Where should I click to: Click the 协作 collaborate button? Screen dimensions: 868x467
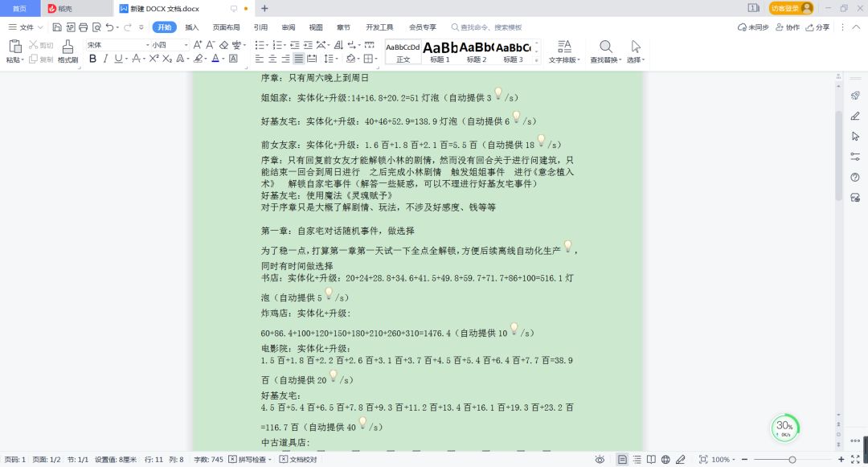[788, 27]
